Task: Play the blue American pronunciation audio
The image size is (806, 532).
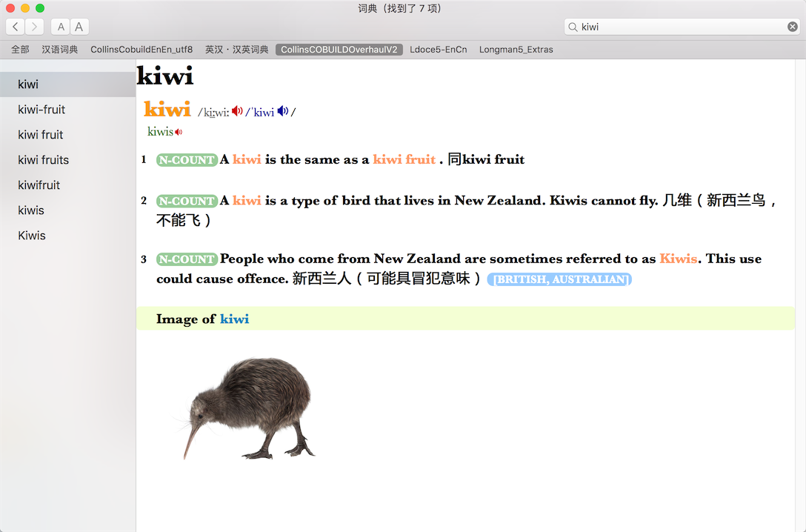Action: 283,111
